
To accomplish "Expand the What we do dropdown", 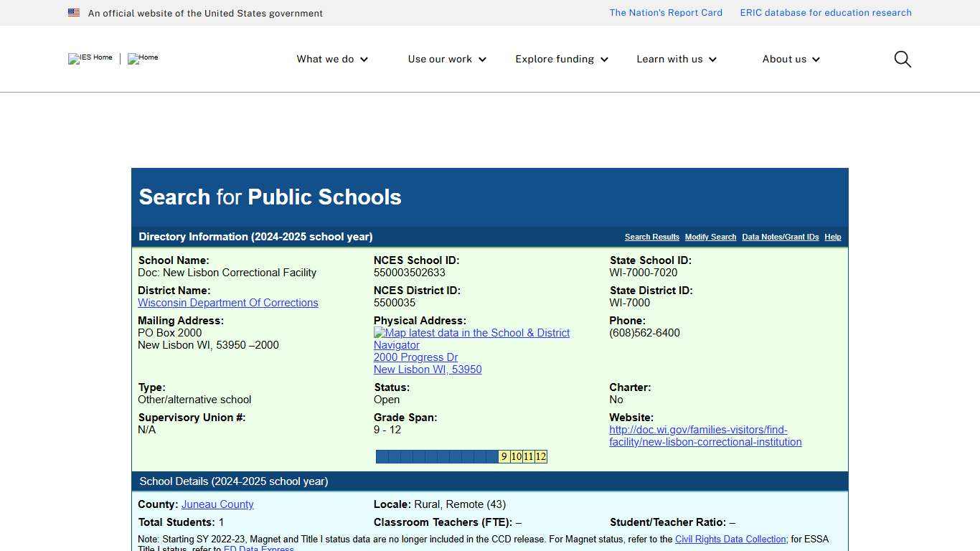I will [x=331, y=59].
